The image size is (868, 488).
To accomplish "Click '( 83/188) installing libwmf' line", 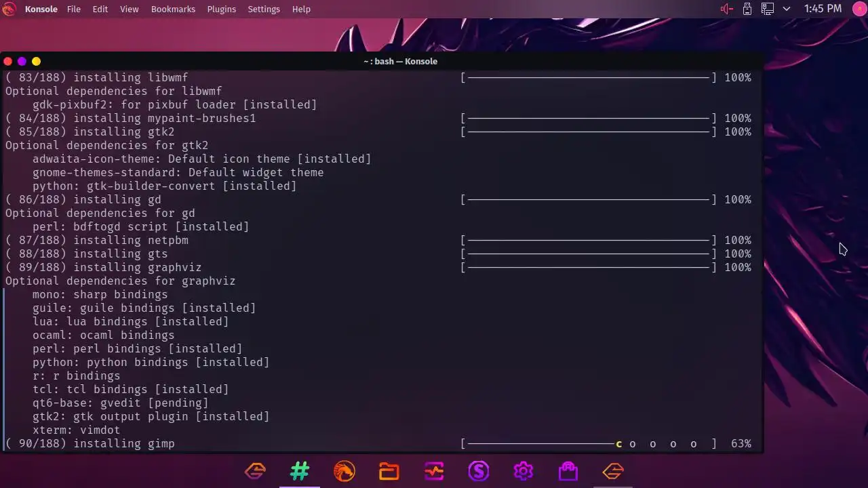I will click(x=97, y=77).
